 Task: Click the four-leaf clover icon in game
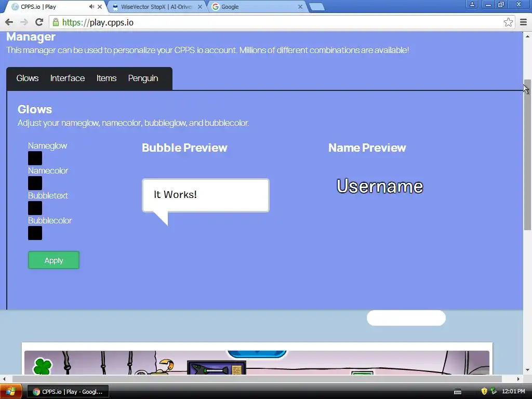pyautogui.click(x=43, y=366)
